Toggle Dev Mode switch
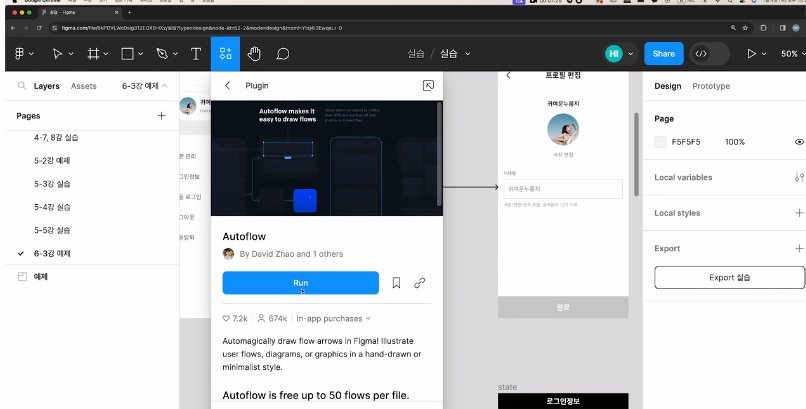The width and height of the screenshot is (806, 409). pyautogui.click(x=709, y=53)
